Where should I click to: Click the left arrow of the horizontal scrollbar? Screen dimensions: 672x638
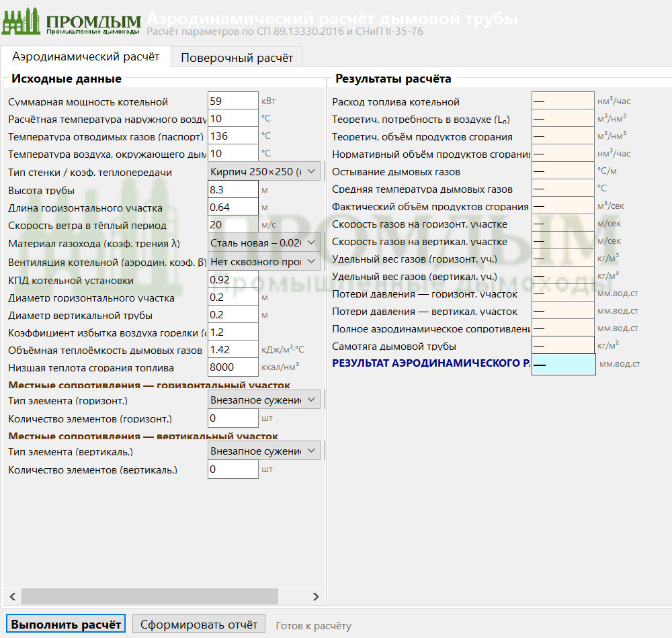coord(11,596)
